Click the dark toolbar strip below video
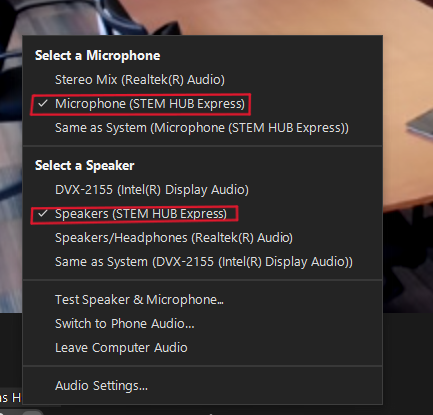Image resolution: width=433 pixels, height=415 pixels. [408, 363]
